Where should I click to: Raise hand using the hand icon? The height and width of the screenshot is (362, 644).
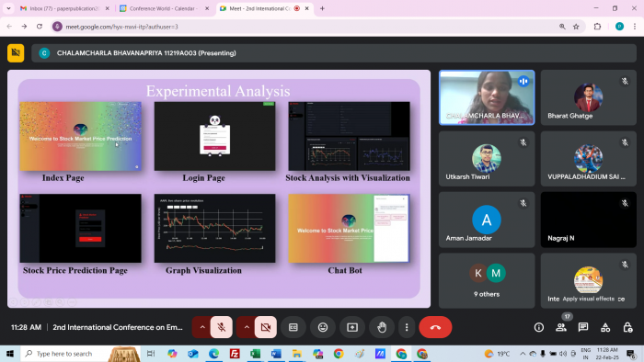coord(382,327)
